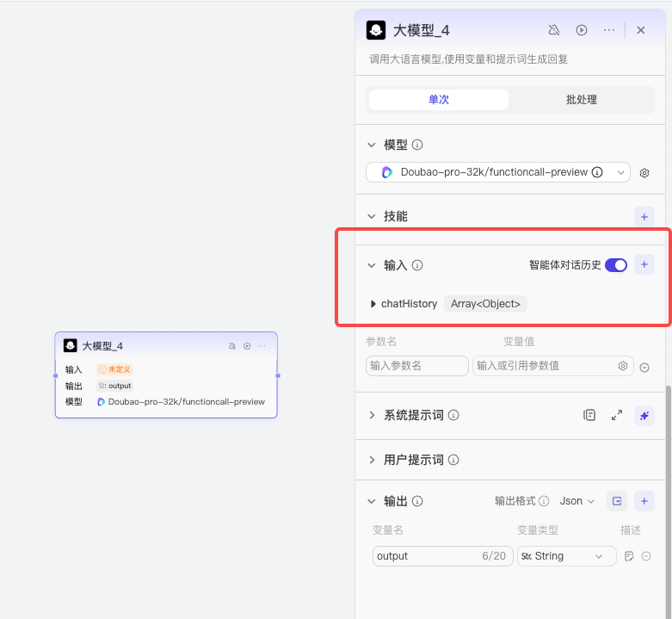The image size is (672, 619).
Task: Click model name text on canvas node
Action: [x=187, y=402]
